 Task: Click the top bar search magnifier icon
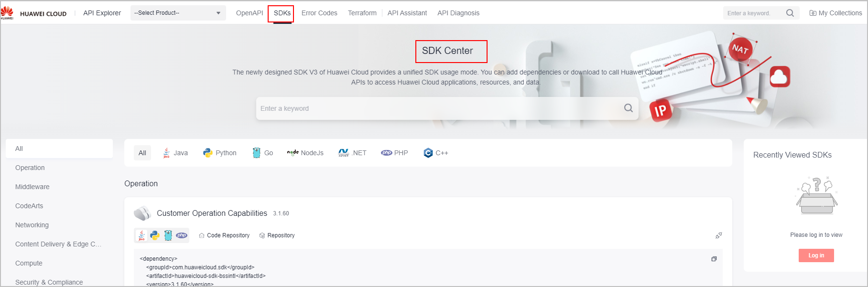(x=790, y=13)
